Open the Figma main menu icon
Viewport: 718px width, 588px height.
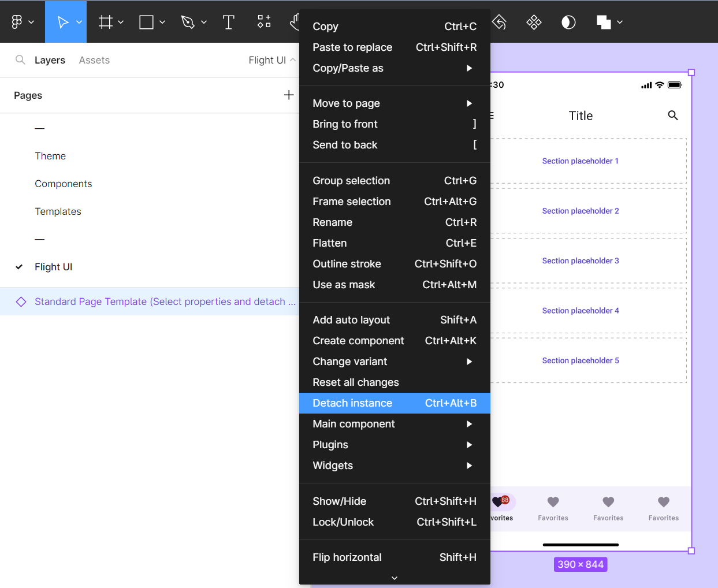17,22
